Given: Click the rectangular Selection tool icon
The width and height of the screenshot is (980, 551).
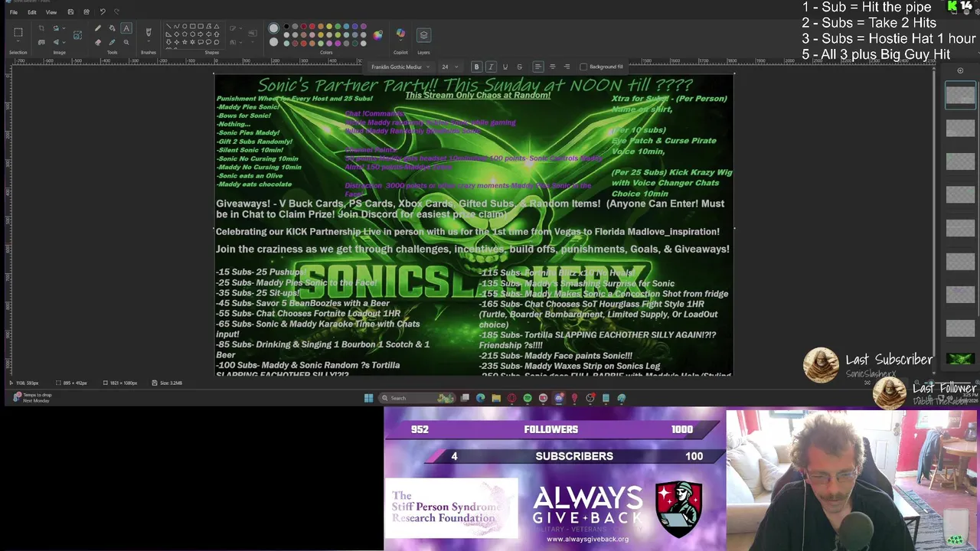Looking at the screenshot, I should [18, 32].
